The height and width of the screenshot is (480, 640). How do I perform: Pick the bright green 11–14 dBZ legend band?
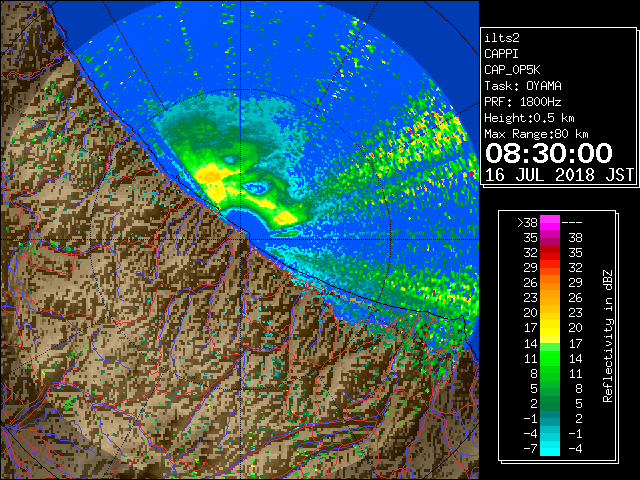(550, 358)
